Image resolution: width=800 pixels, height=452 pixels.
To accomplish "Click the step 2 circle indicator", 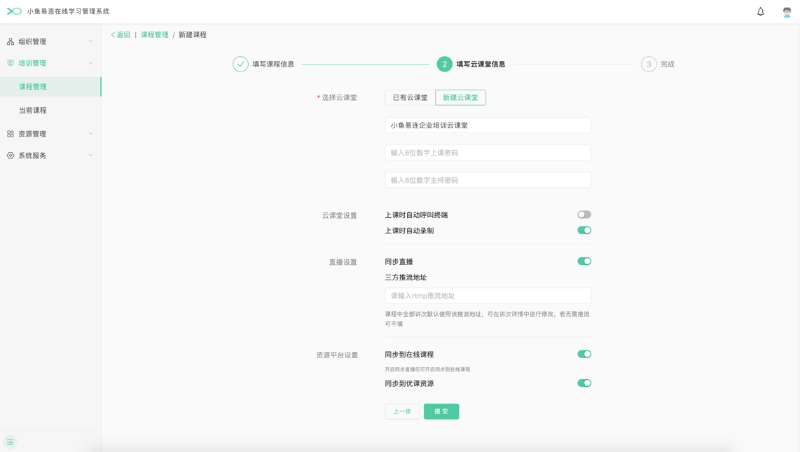I will 444,64.
